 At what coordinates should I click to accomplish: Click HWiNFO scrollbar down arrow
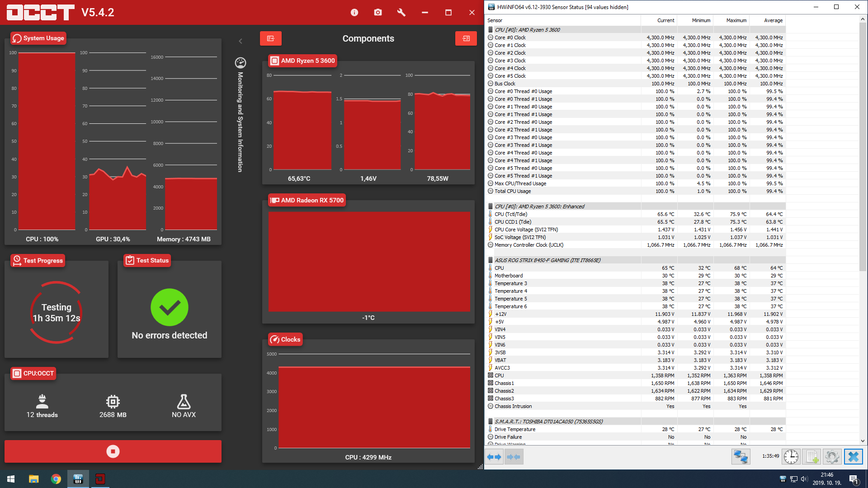[x=863, y=441]
